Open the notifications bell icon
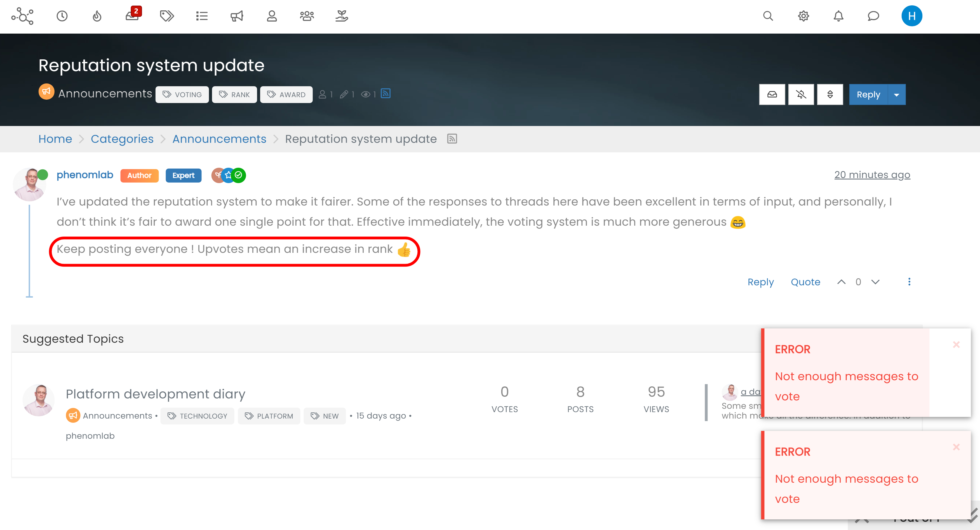The width and height of the screenshot is (980, 530). pos(838,16)
